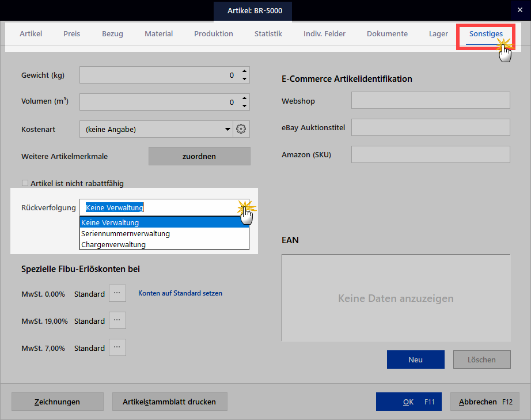Go to the Produktion tab

[214, 34]
